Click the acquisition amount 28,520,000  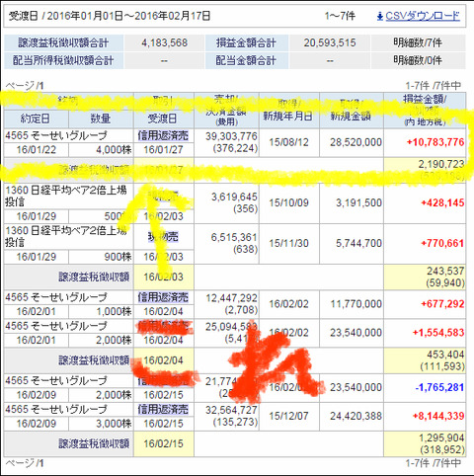[x=355, y=142]
